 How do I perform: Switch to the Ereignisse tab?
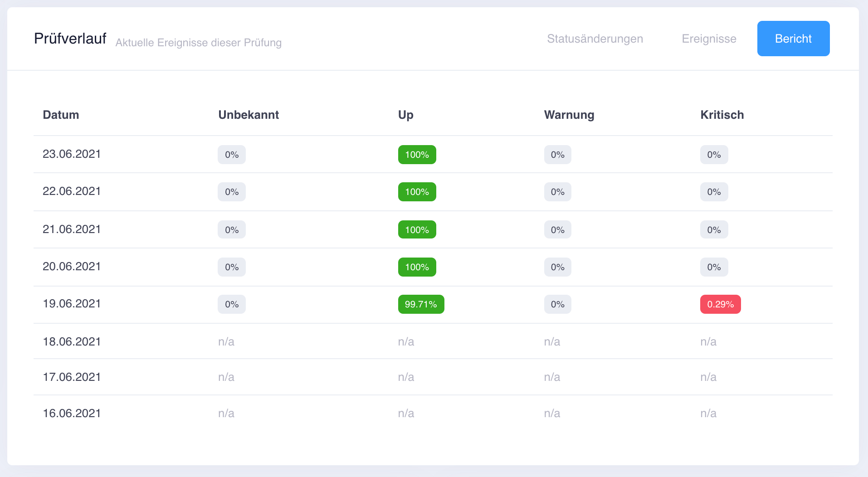pos(709,39)
